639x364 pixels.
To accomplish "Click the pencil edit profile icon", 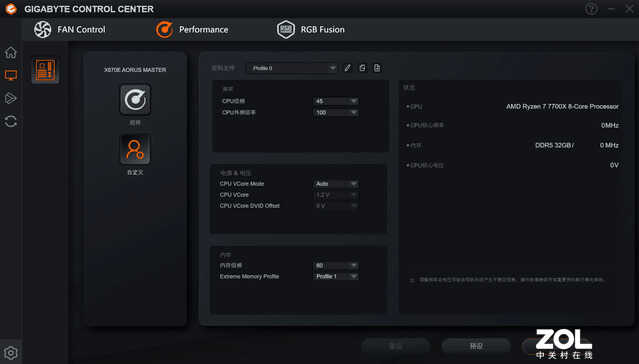I will [x=347, y=68].
